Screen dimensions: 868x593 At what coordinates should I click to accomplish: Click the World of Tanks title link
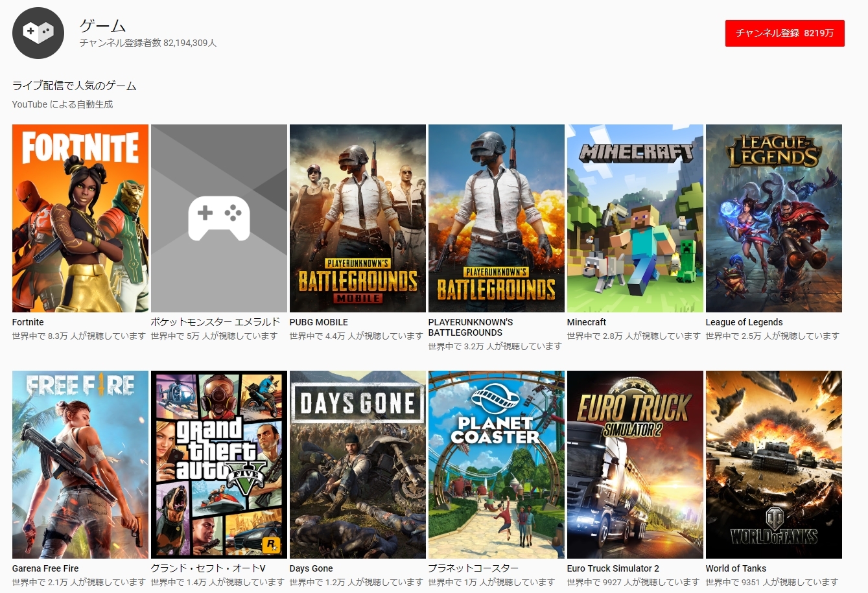(x=736, y=568)
